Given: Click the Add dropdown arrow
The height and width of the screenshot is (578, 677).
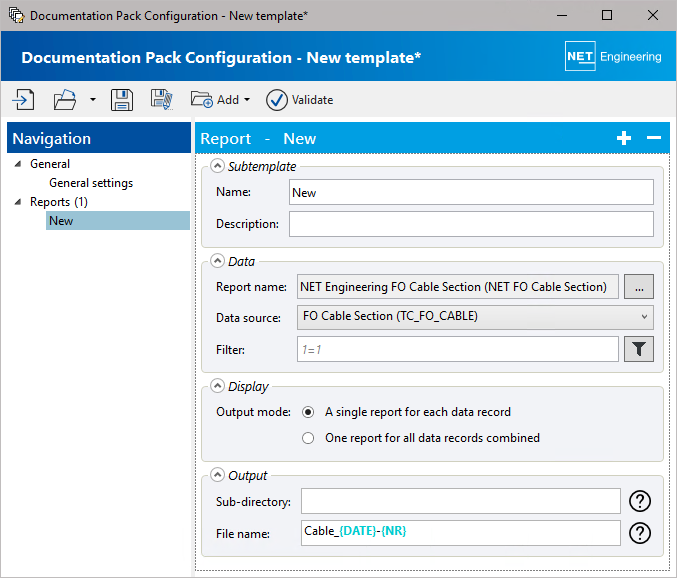Looking at the screenshot, I should point(247,100).
